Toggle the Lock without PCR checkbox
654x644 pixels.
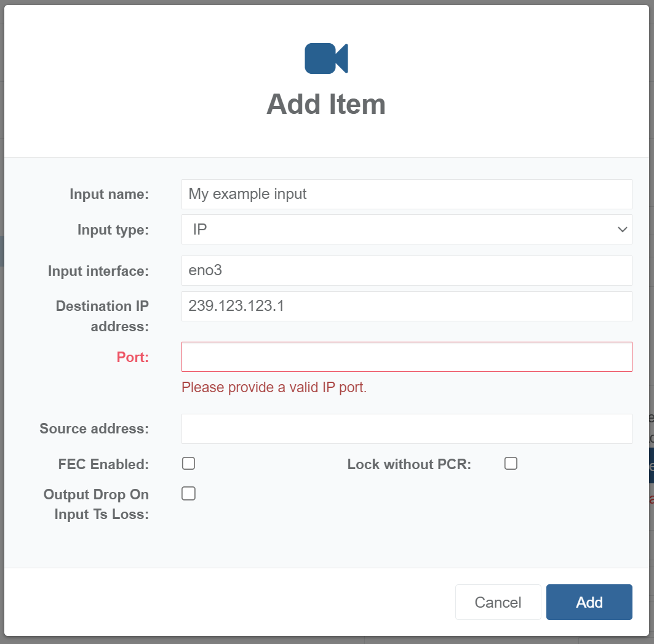coord(511,464)
